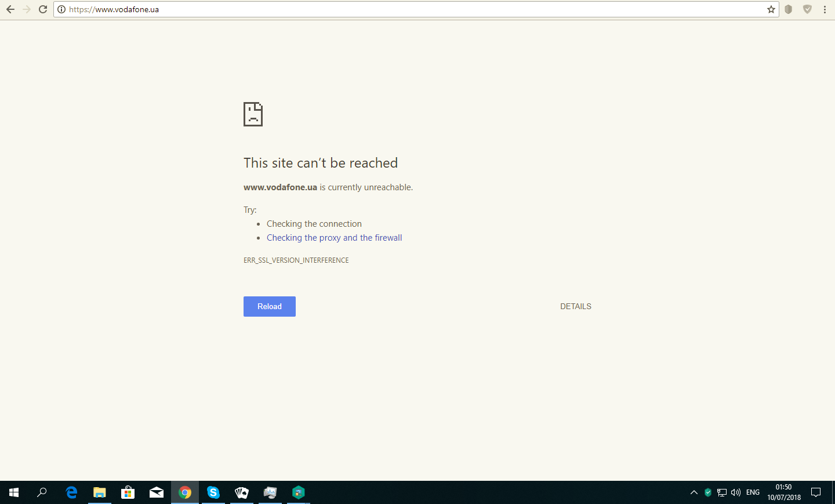Image resolution: width=835 pixels, height=504 pixels.
Task: Select 'Checking the connection' suggestion text
Action: tap(314, 224)
